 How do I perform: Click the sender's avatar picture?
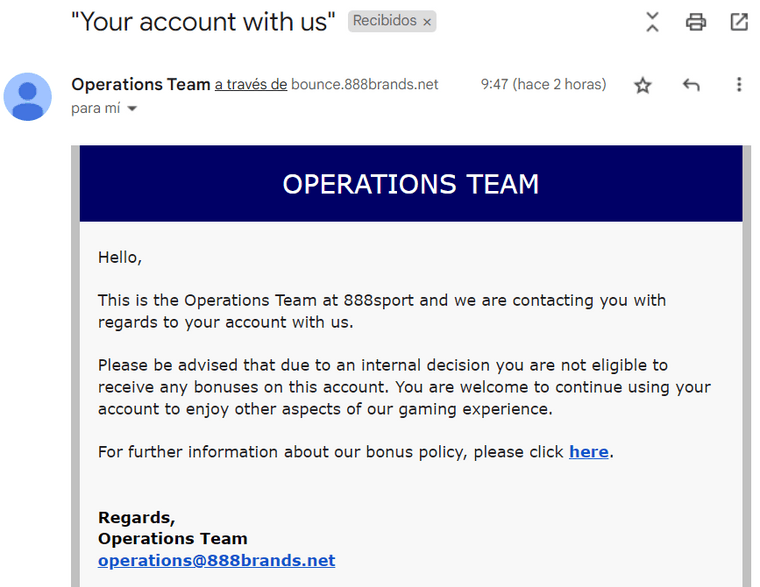(x=28, y=96)
